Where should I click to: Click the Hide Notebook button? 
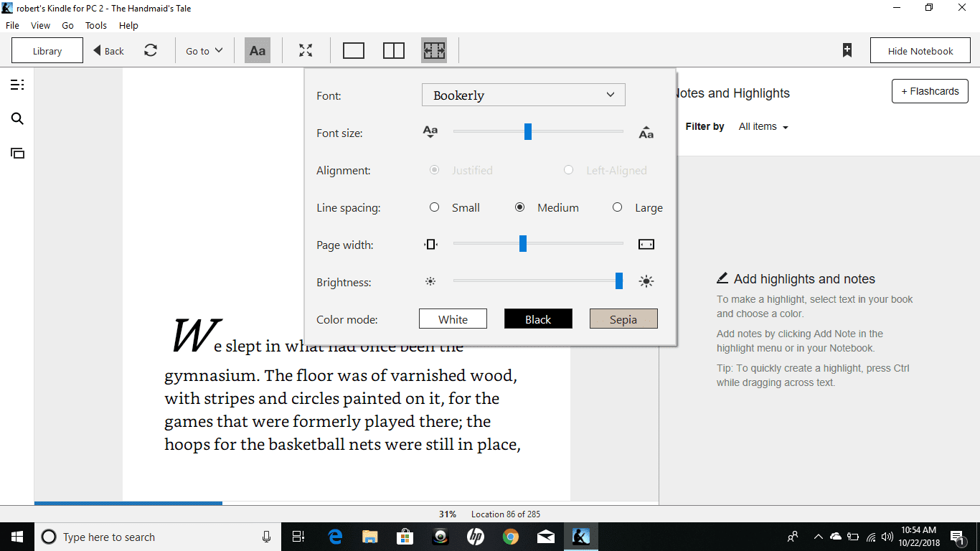click(x=920, y=51)
